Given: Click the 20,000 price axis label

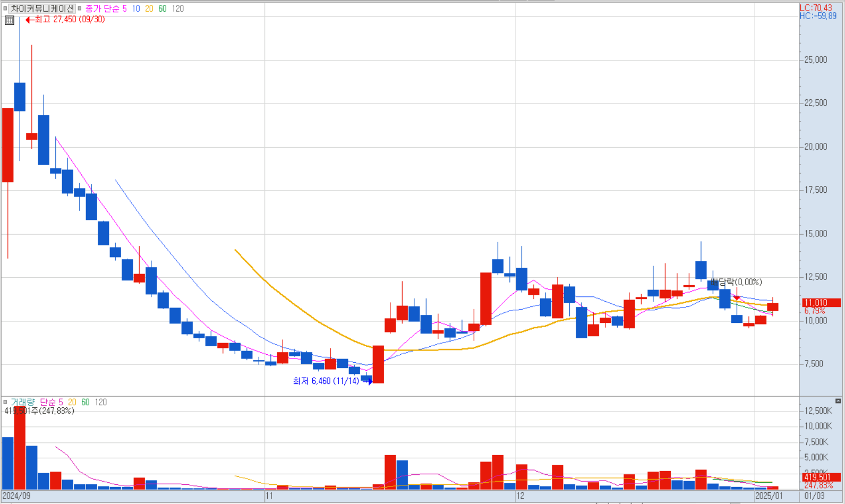Looking at the screenshot, I should click(816, 147).
